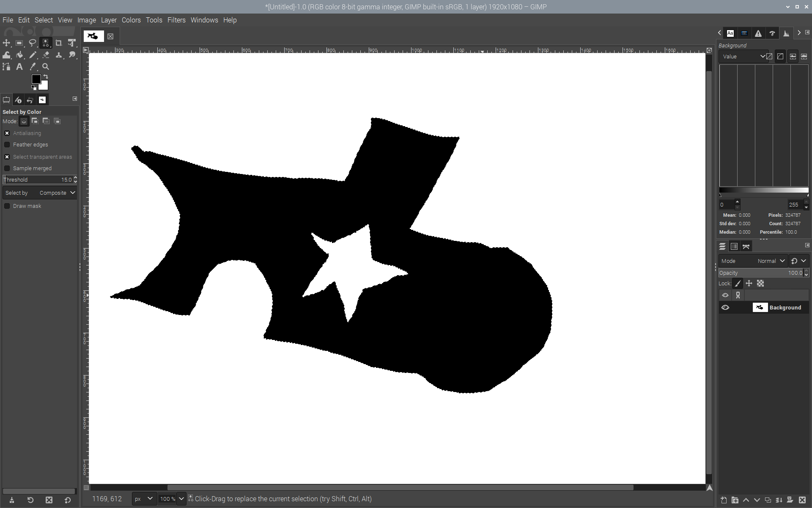Viewport: 812px width, 508px height.
Task: Open the histogram Value channel dropdown
Action: point(743,56)
